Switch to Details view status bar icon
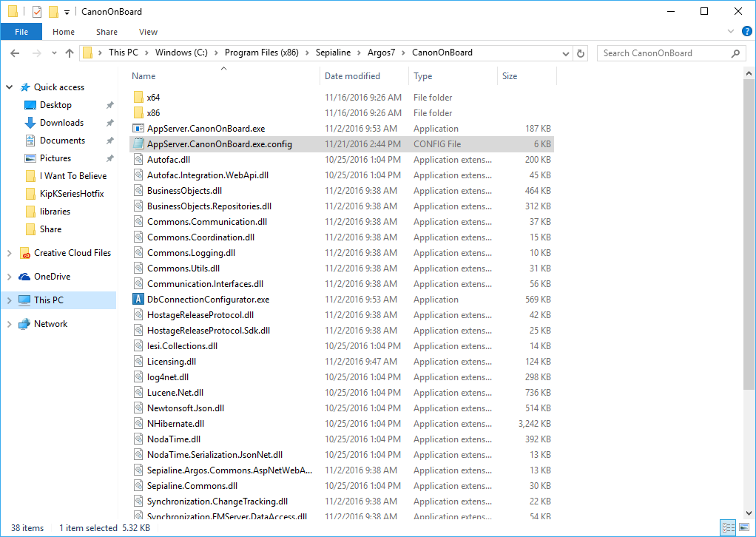Screen dimensions: 756x537 728,528
